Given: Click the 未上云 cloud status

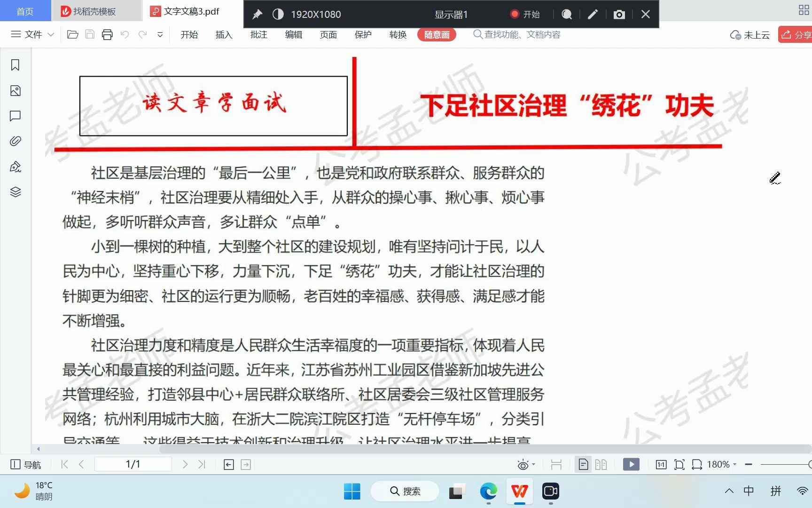Looking at the screenshot, I should pos(750,35).
